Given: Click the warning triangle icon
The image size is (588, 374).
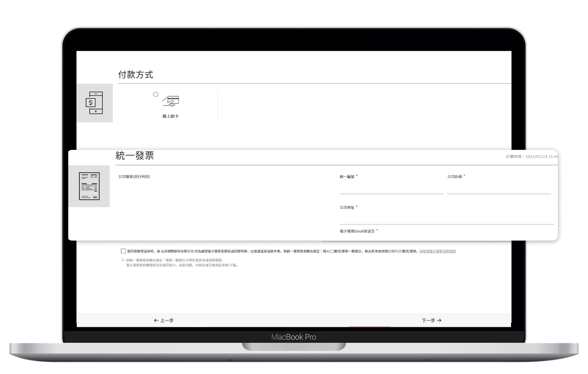Looking at the screenshot, I should (123, 259).
